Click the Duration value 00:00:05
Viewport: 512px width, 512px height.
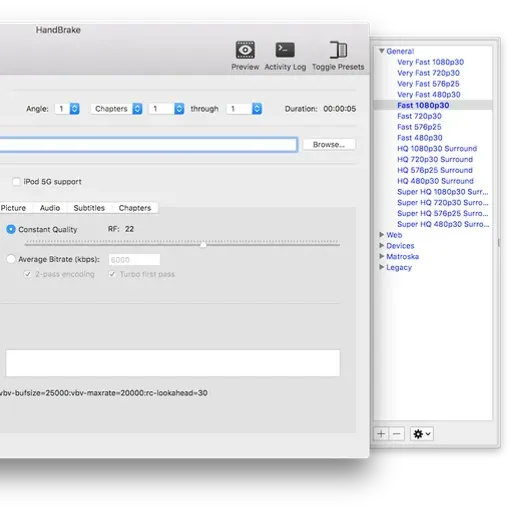point(340,109)
